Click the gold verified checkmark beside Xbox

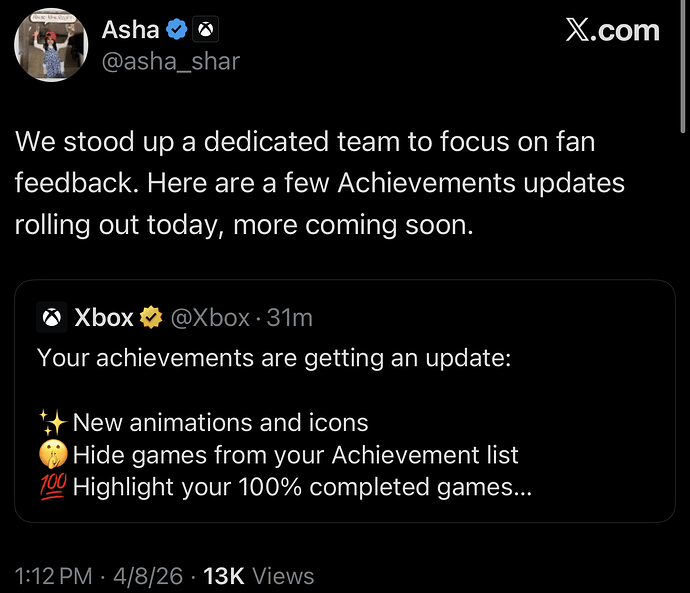tap(151, 318)
